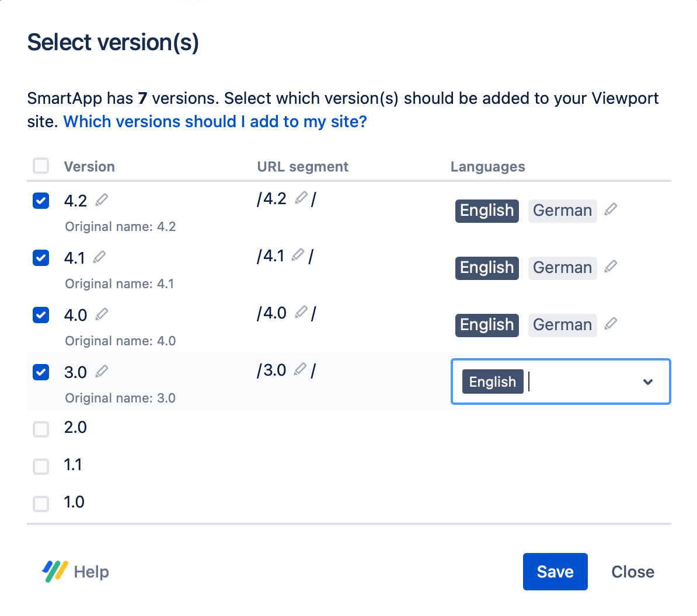Viewport: 697px width, 616px height.
Task: Close the version selection dialog
Action: click(x=632, y=572)
